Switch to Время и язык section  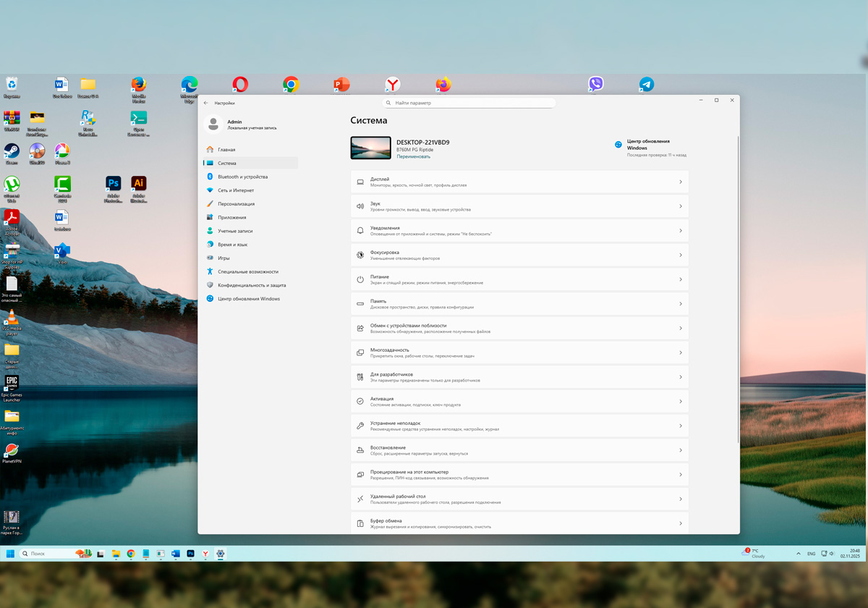tap(232, 245)
